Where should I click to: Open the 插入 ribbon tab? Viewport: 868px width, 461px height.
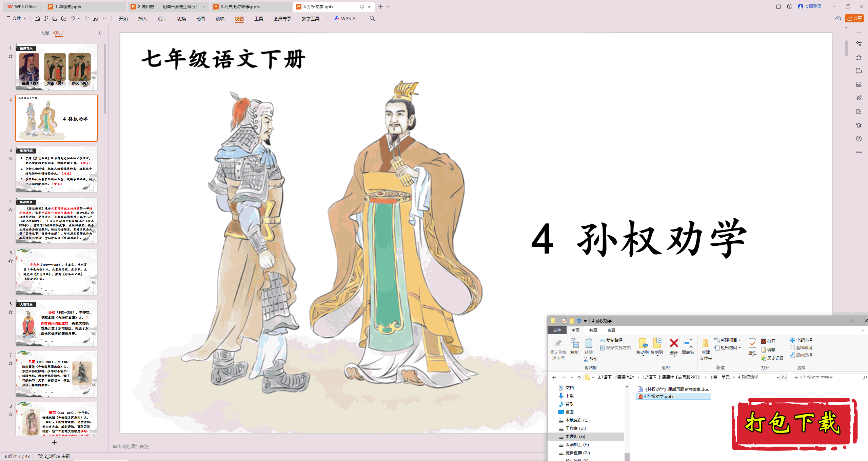click(142, 19)
